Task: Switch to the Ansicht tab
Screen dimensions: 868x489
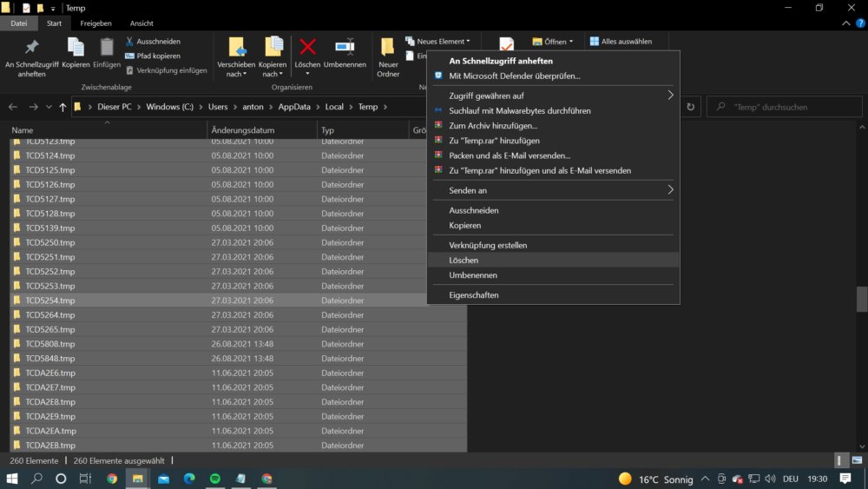Action: pyautogui.click(x=141, y=23)
